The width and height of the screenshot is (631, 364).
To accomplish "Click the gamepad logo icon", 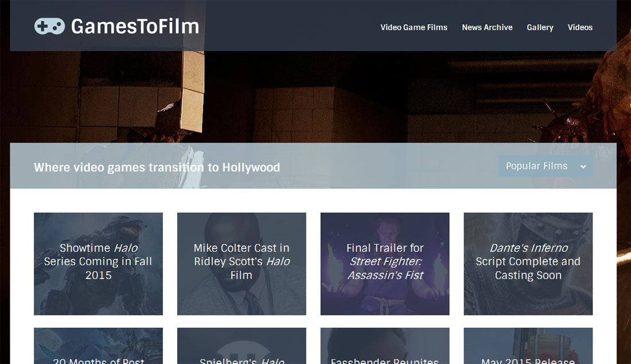I will [49, 26].
